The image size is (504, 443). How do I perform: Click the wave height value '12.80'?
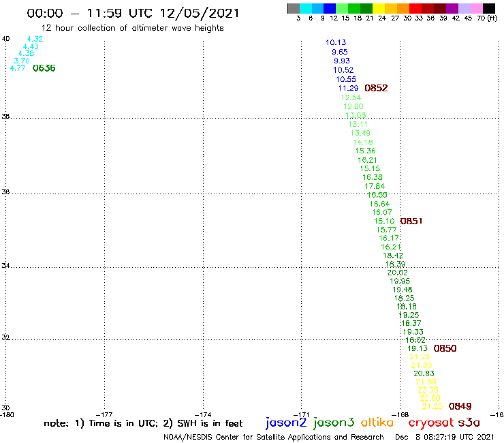[353, 106]
